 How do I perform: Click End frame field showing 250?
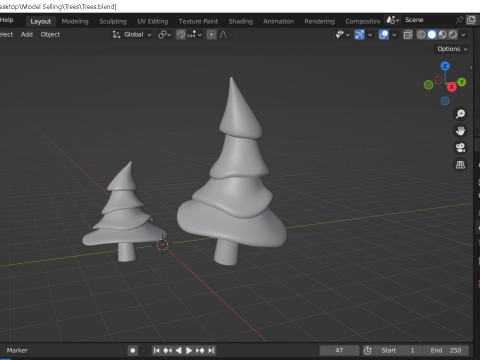coord(446,350)
